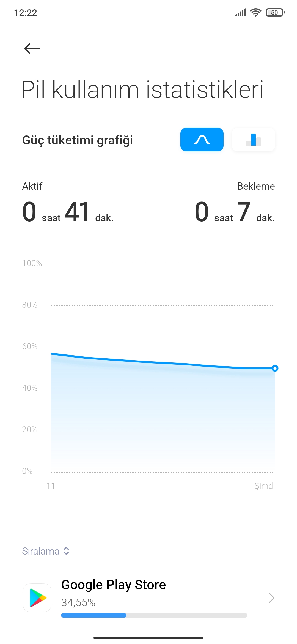Open the Sıralama sort dropdown
The width and height of the screenshot is (297, 644).
click(46, 551)
